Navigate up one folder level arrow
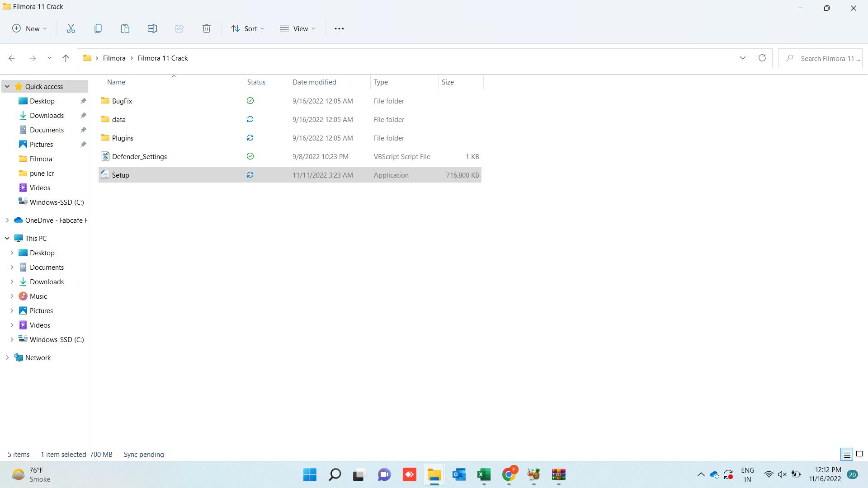Image resolution: width=868 pixels, height=488 pixels. coord(66,58)
